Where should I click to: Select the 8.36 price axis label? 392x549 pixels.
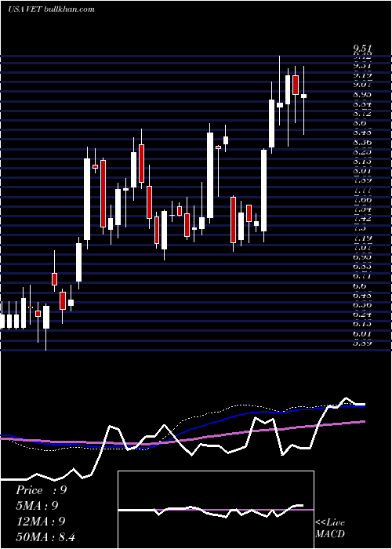pos(362,143)
